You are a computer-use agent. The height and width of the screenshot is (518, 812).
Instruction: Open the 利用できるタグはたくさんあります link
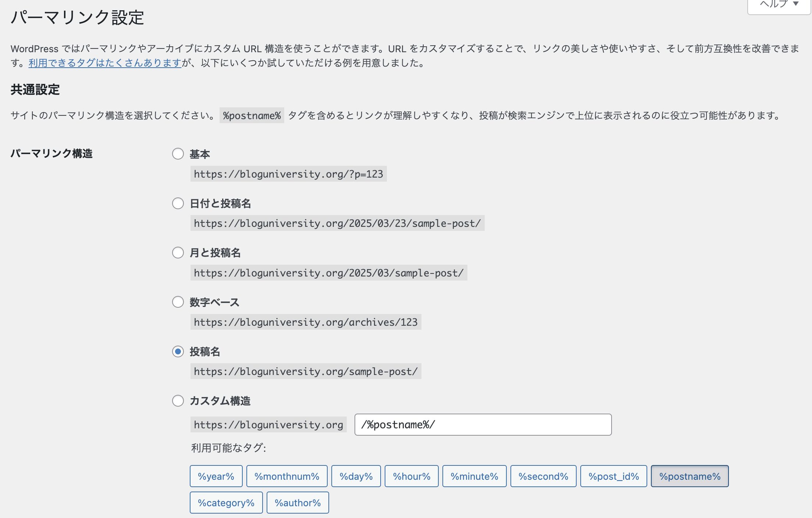105,63
